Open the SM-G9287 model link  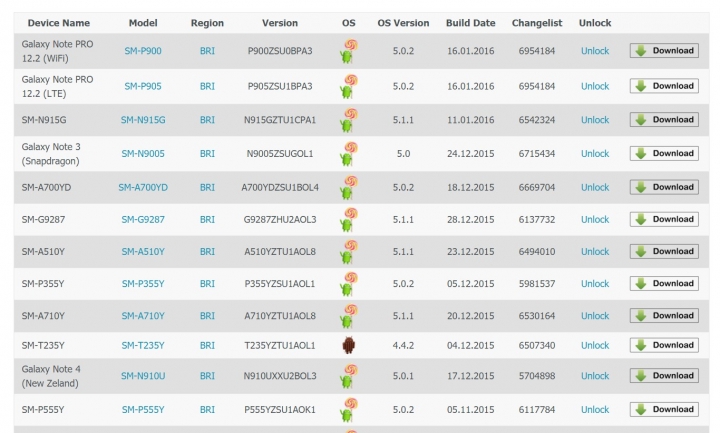(143, 219)
